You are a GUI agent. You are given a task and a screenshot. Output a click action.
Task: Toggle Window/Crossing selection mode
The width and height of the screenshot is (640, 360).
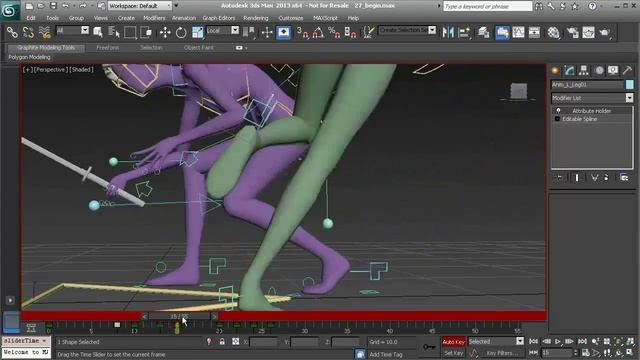146,32
